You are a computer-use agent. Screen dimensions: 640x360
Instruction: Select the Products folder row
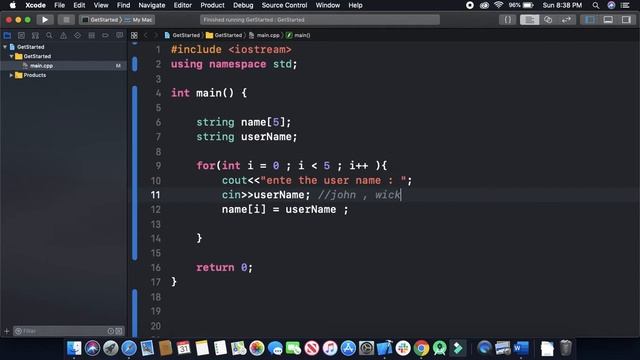pyautogui.click(x=64, y=75)
